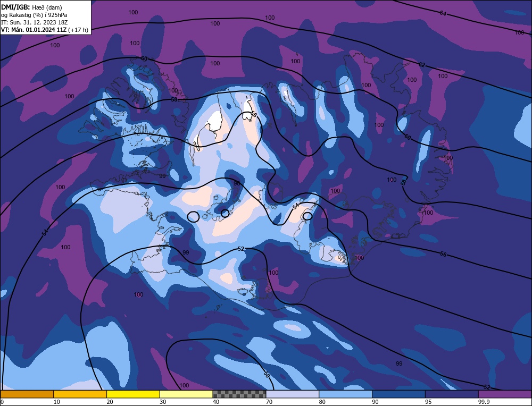Click the "95" legend scale value

pyautogui.click(x=428, y=402)
